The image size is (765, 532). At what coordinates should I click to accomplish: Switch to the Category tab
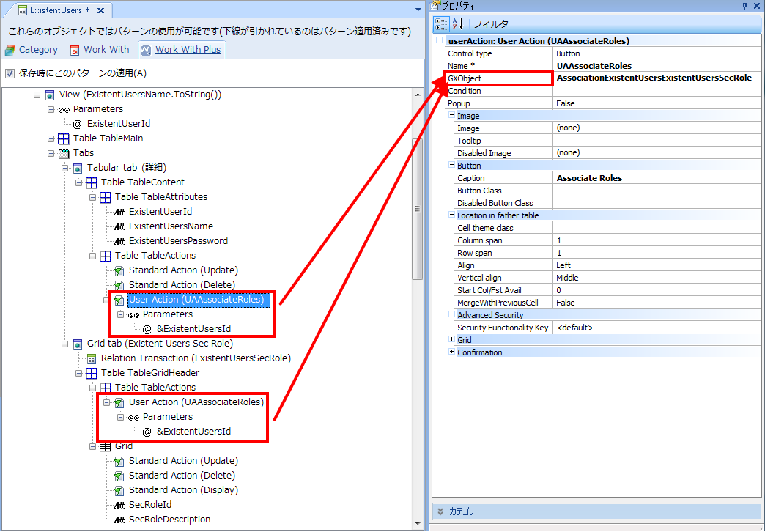point(32,50)
